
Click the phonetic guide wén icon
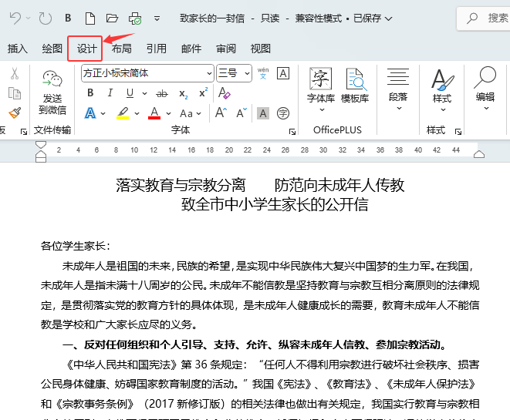point(263,73)
